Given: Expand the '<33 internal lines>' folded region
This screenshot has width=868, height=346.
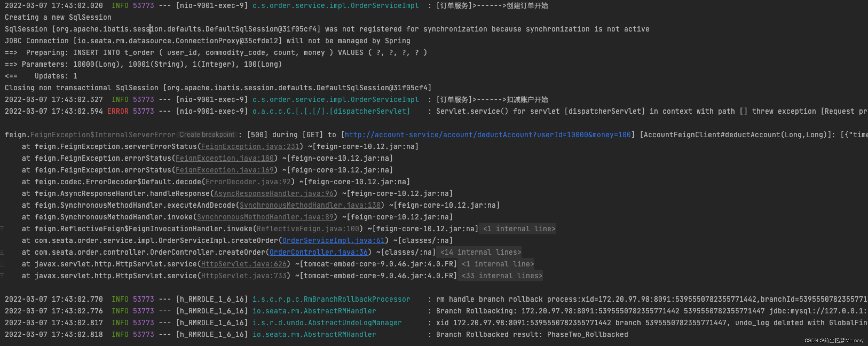Looking at the screenshot, I should [x=502, y=276].
